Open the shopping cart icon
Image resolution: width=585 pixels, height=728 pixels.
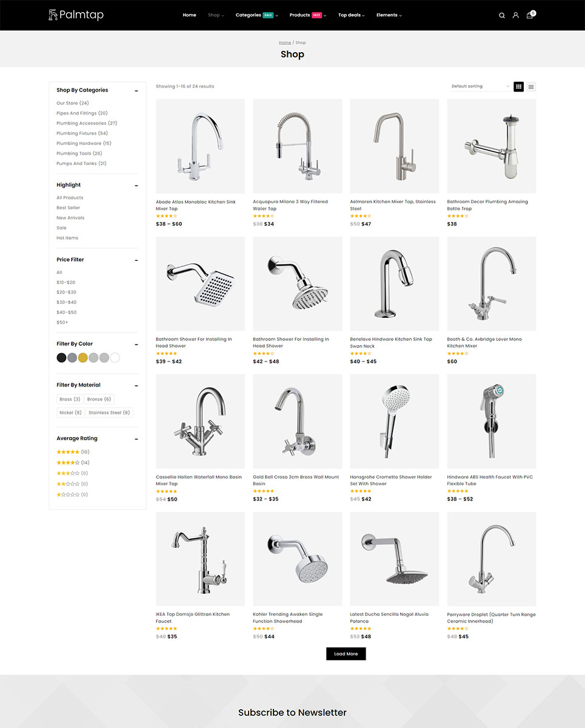coord(530,15)
